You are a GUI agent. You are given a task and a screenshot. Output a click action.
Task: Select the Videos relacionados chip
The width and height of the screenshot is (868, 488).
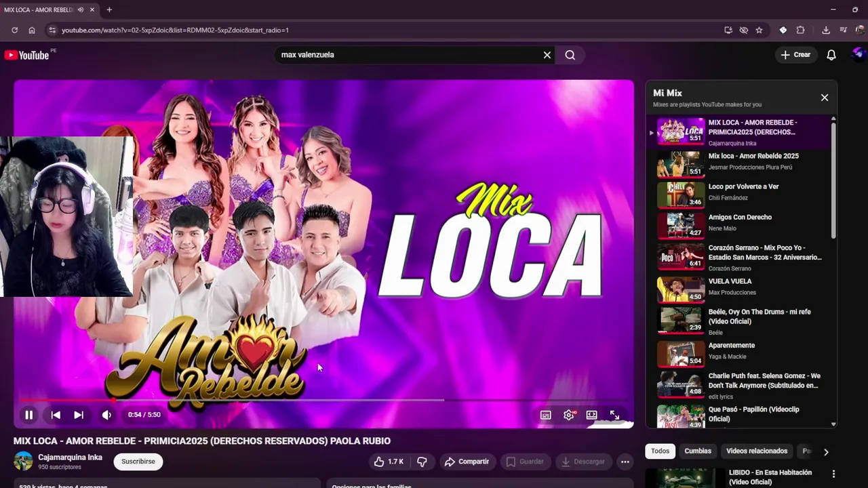pos(757,451)
